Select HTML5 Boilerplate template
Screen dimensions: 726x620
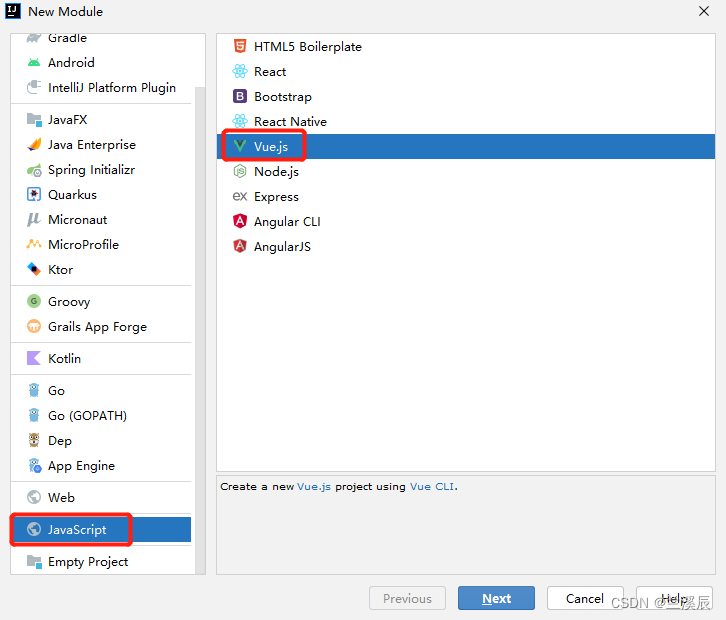click(x=466, y=46)
